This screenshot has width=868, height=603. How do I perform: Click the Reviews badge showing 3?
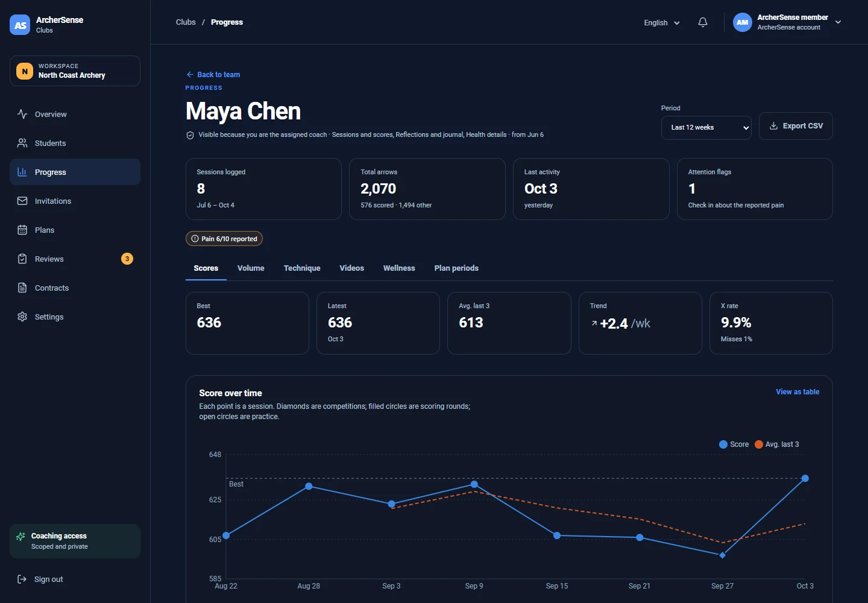pos(127,259)
